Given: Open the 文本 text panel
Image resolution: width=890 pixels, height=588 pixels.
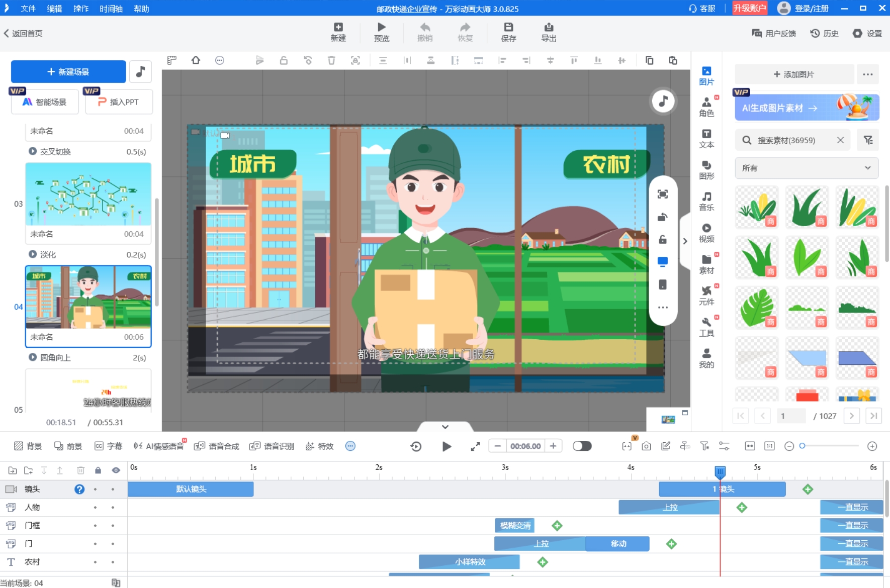Looking at the screenshot, I should (706, 138).
